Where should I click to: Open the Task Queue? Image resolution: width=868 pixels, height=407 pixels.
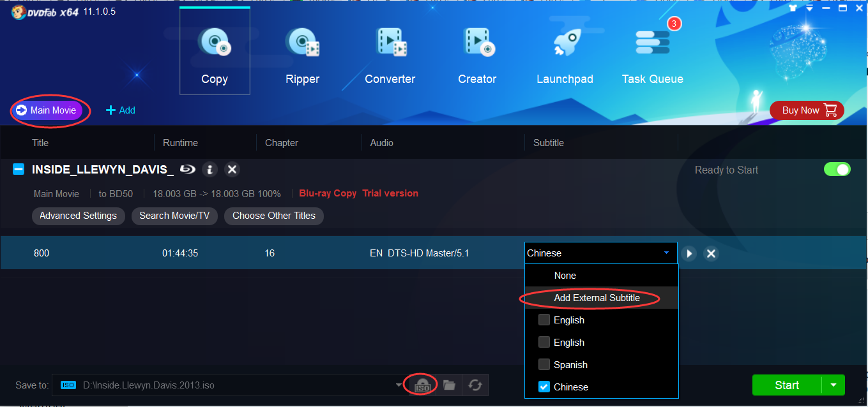point(653,56)
